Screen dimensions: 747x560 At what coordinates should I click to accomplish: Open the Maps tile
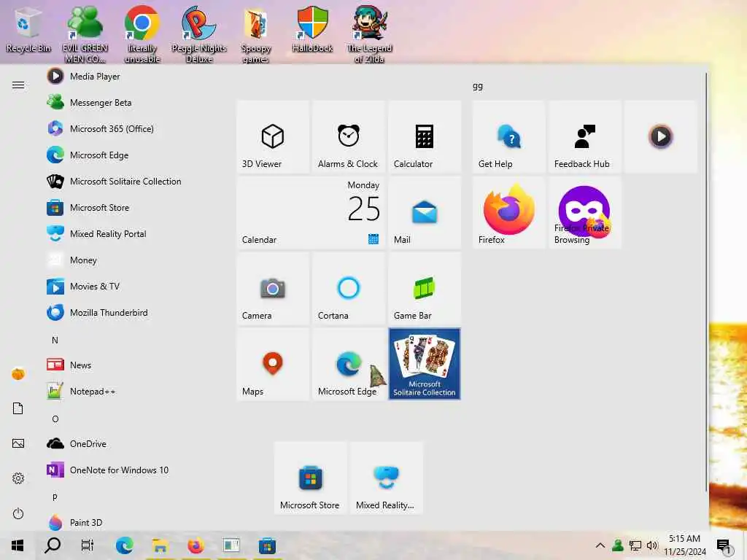click(273, 365)
